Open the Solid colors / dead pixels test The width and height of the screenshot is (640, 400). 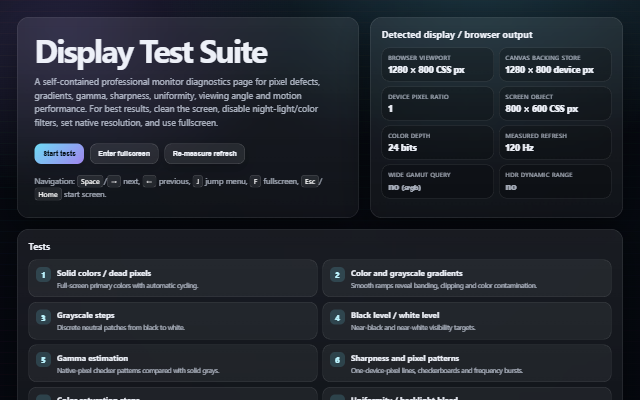click(x=173, y=278)
